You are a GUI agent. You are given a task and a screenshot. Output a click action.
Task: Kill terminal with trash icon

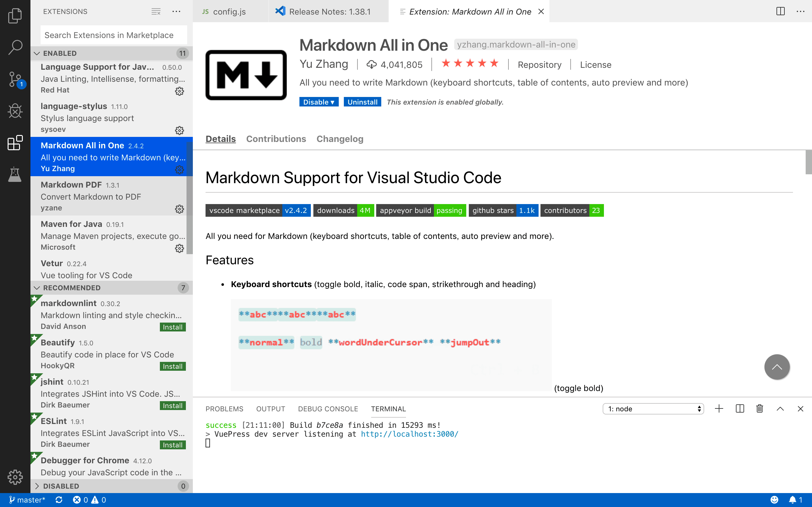click(760, 408)
